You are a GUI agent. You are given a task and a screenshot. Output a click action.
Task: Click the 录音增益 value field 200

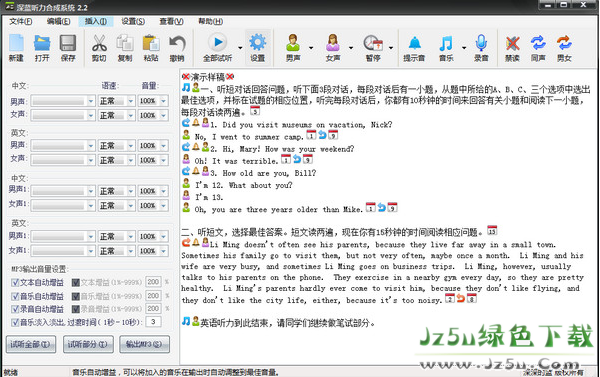click(x=153, y=308)
